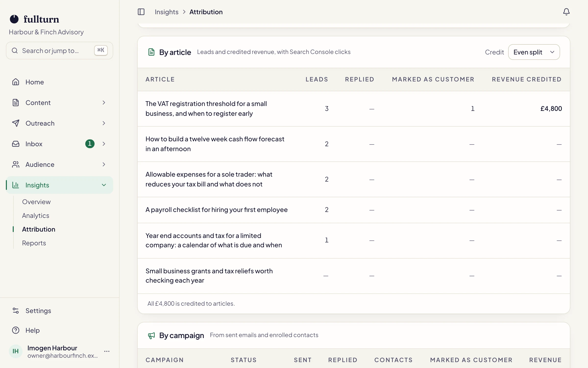The height and width of the screenshot is (368, 588).
Task: Click the STATUS column header
Action: click(x=244, y=360)
